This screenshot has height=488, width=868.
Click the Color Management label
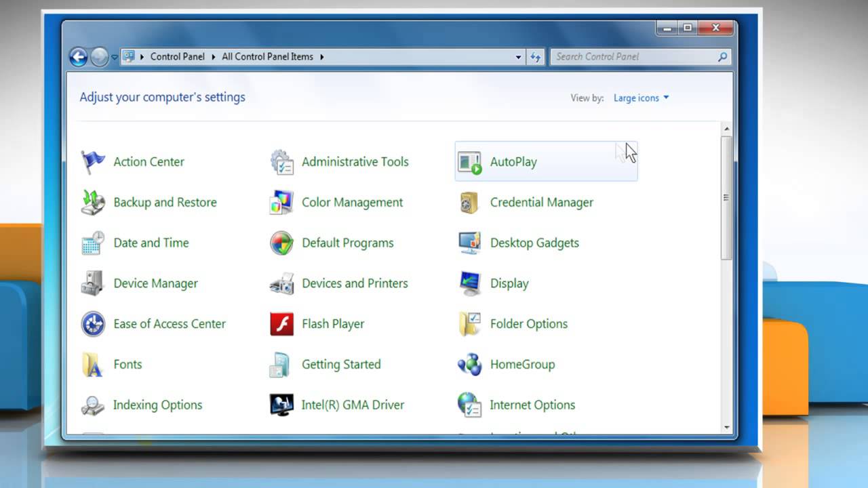pos(352,203)
